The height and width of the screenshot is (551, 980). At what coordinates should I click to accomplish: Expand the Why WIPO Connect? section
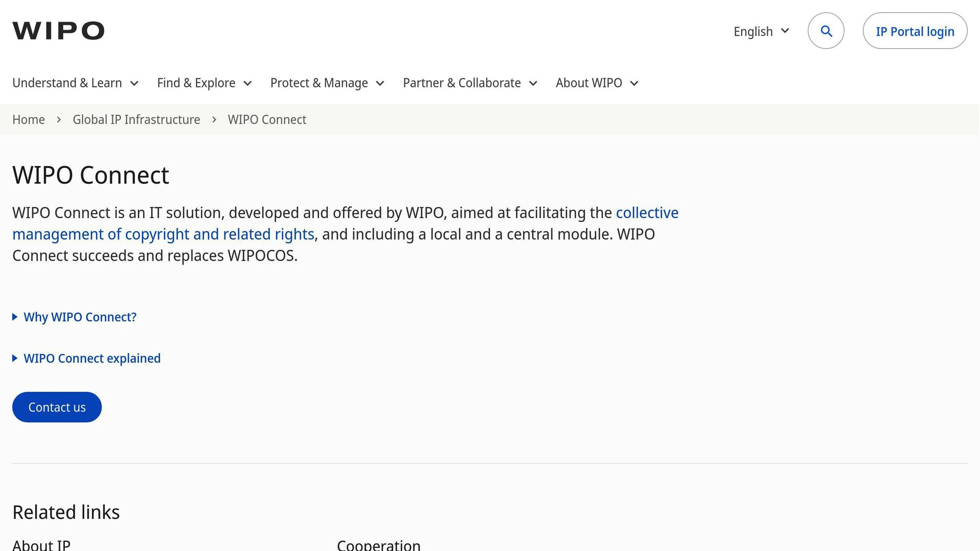(x=75, y=317)
